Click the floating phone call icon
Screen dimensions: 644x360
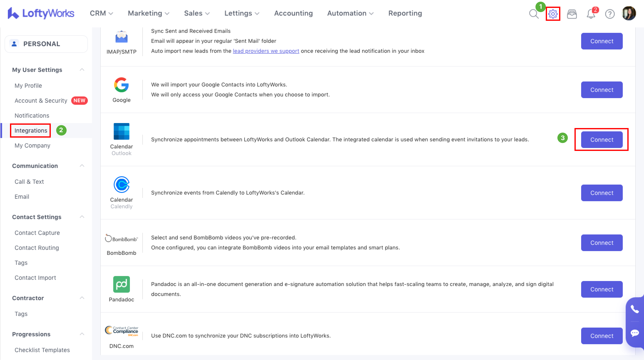tap(634, 309)
